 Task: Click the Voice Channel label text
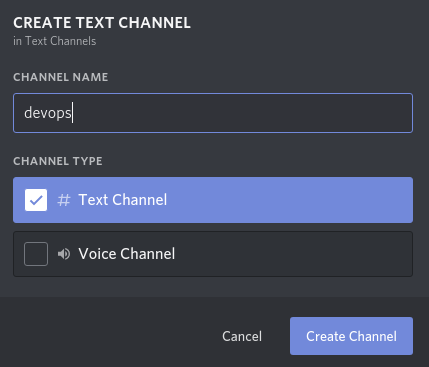tap(127, 254)
